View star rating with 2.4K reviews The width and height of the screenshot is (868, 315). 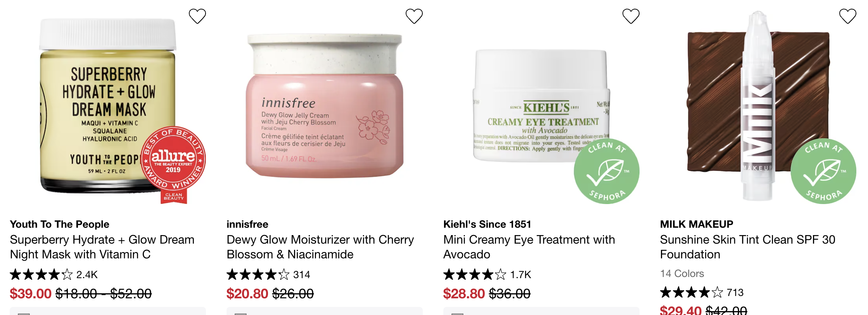(54, 275)
